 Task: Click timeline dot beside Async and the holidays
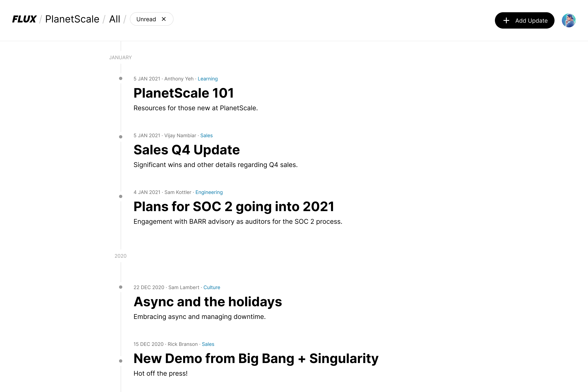point(121,287)
